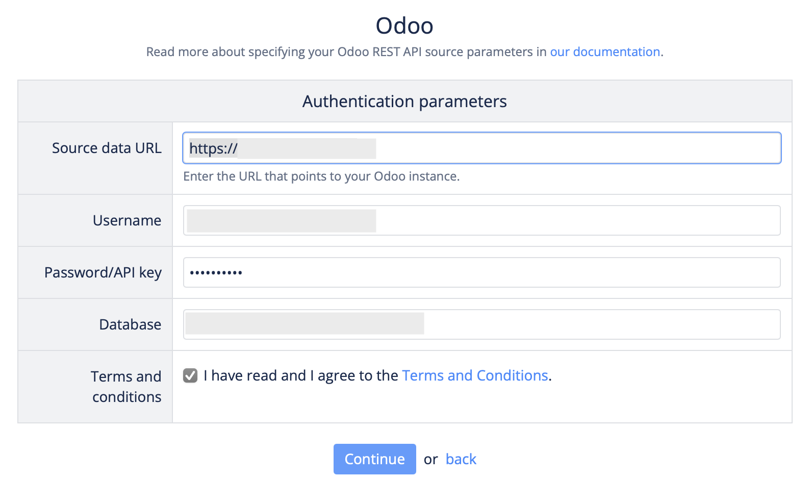Uncheck the Terms agreement checkbox
The height and width of the screenshot is (504, 812).
coord(190,376)
